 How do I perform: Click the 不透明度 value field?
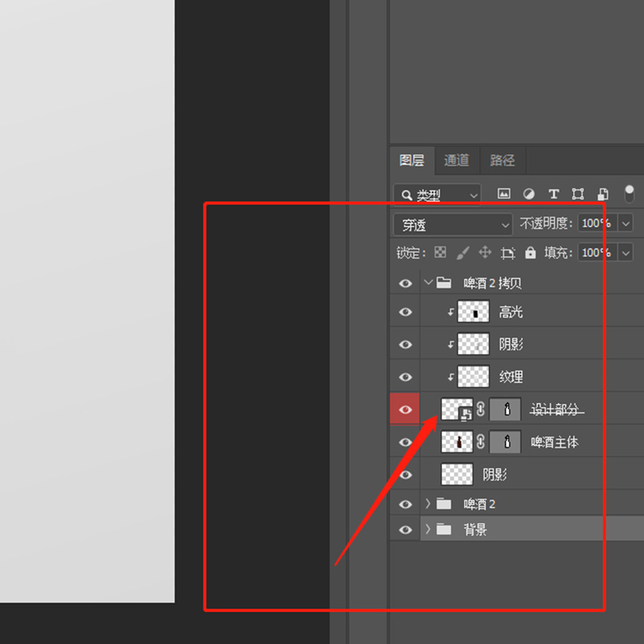click(598, 223)
